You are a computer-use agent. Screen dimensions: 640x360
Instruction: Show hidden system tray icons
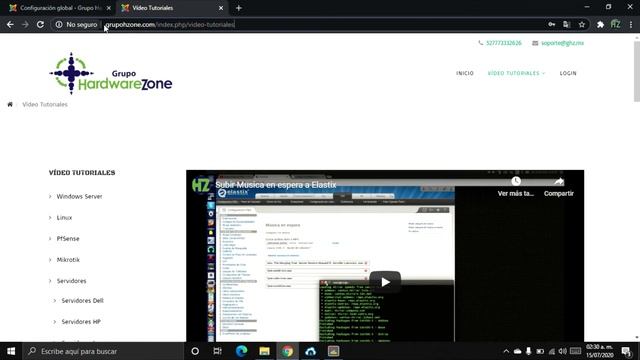click(506, 351)
